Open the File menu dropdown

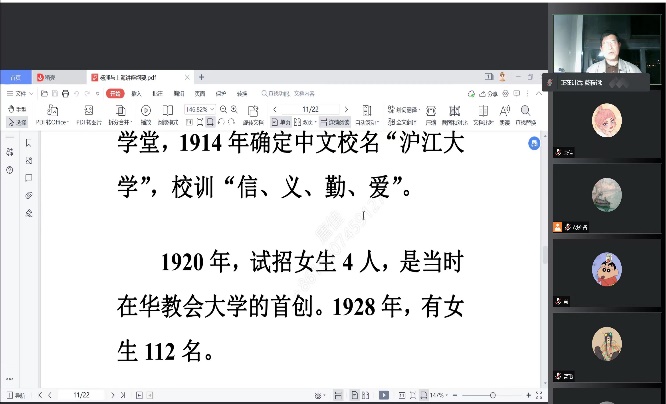20,93
